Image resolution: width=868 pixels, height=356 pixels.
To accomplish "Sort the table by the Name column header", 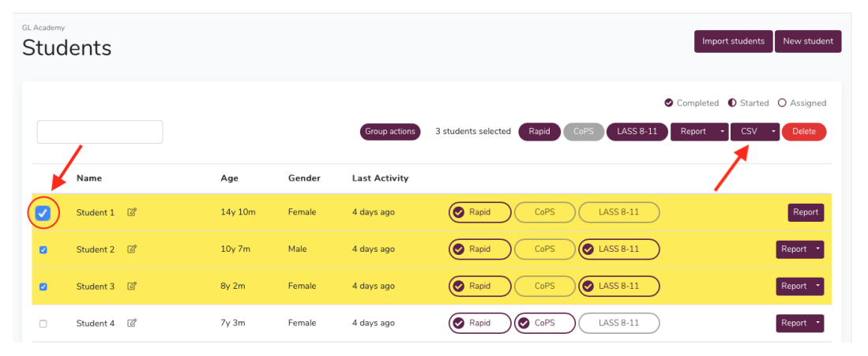I will [x=89, y=178].
